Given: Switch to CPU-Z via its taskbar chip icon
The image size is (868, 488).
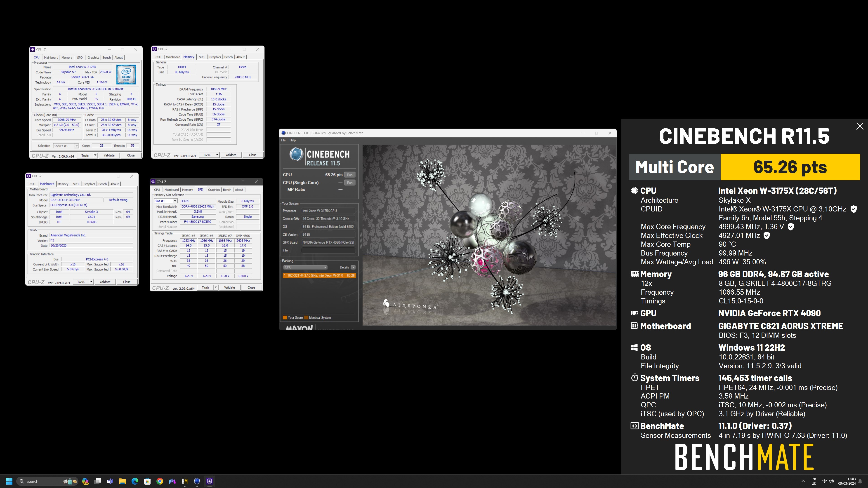Looking at the screenshot, I should coord(210,481).
